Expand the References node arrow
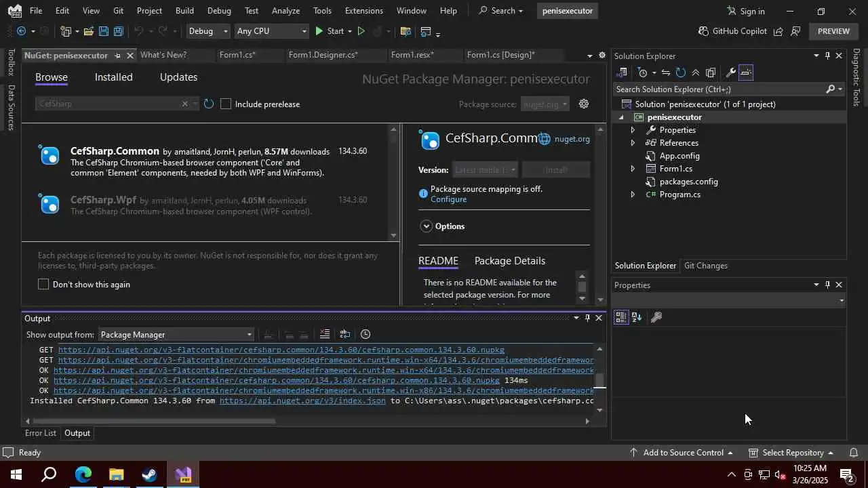The width and height of the screenshot is (868, 488). 633,143
